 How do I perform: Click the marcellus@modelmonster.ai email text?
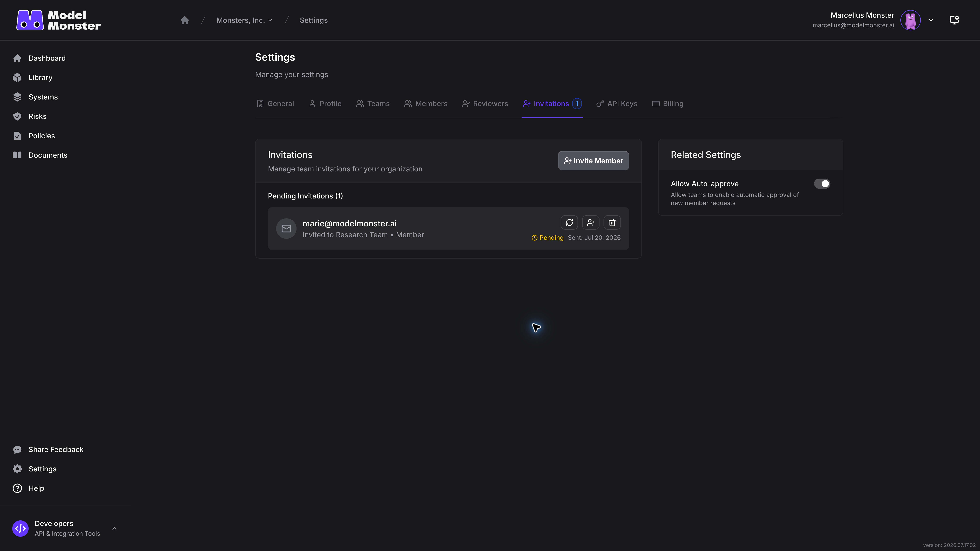click(x=853, y=25)
